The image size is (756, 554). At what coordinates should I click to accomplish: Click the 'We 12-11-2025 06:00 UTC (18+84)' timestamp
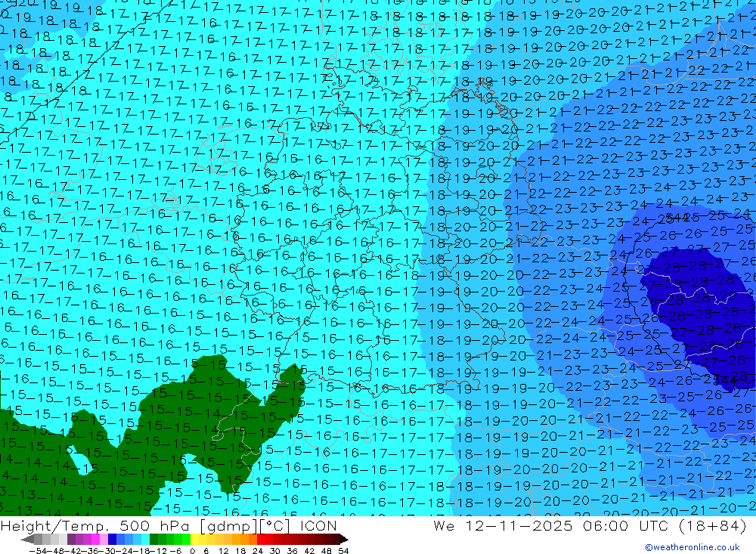coord(590,525)
